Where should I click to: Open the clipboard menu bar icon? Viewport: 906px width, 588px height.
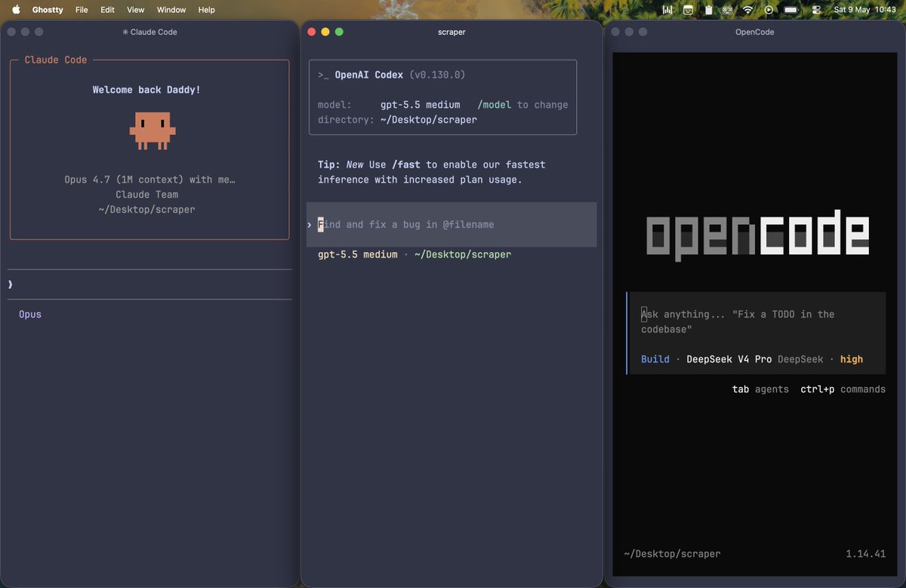tap(708, 10)
